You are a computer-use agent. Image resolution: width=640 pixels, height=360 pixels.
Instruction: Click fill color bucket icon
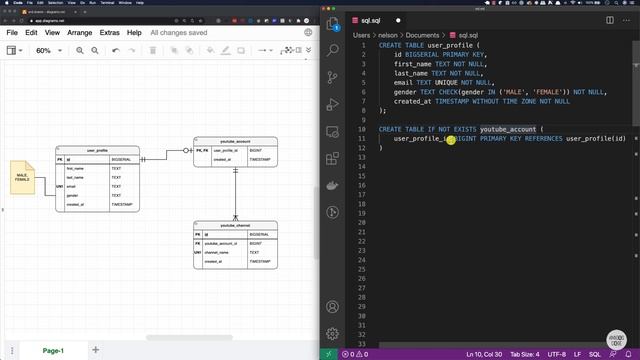point(210,51)
